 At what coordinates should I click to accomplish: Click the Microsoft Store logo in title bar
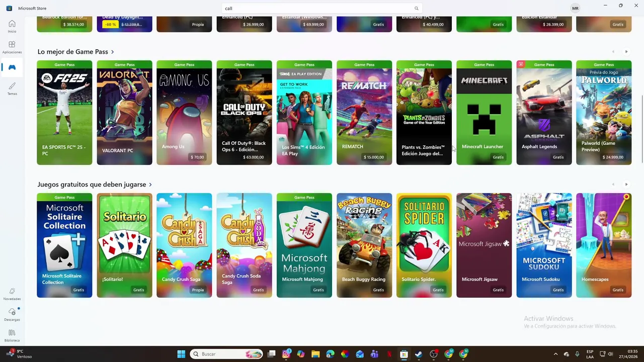tap(9, 8)
